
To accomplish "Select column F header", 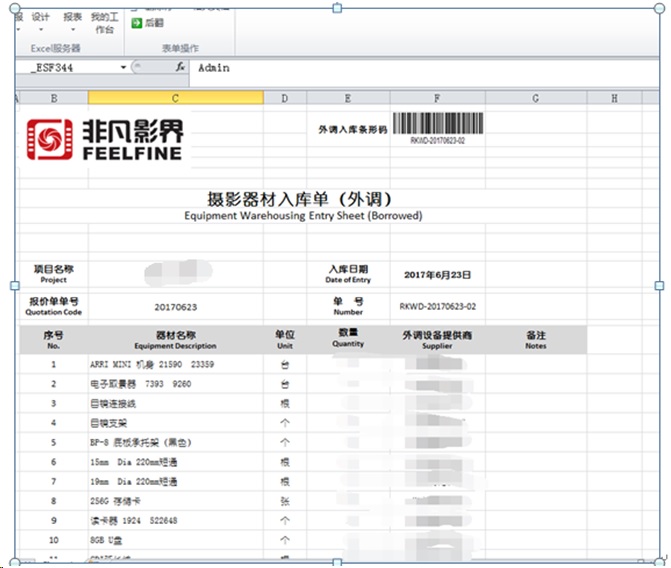I will pos(437,98).
